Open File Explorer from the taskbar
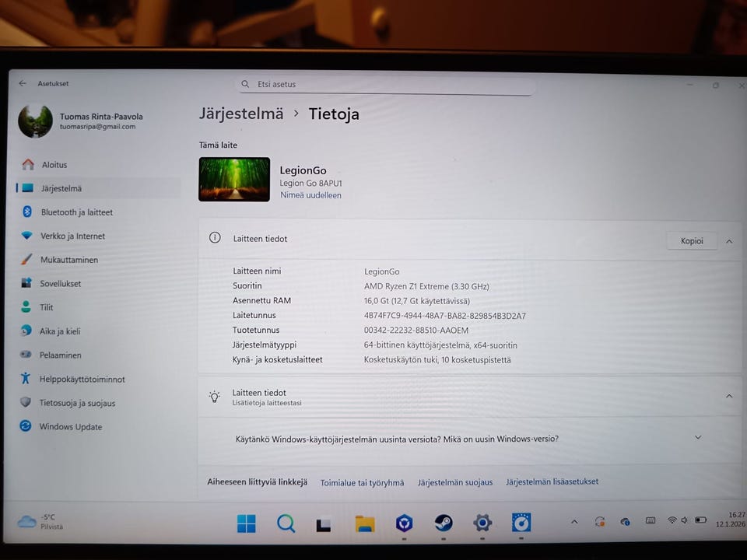 click(x=365, y=523)
